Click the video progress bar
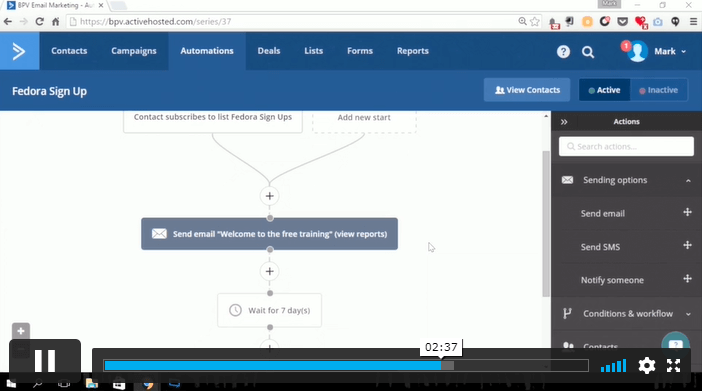 346,365
